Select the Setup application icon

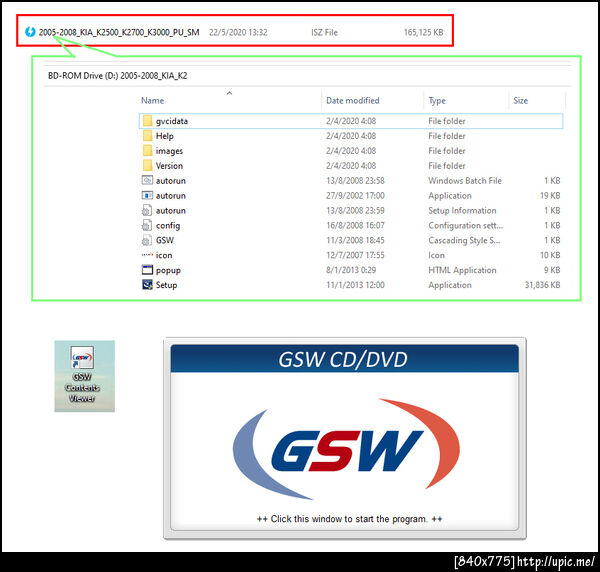coord(147,285)
